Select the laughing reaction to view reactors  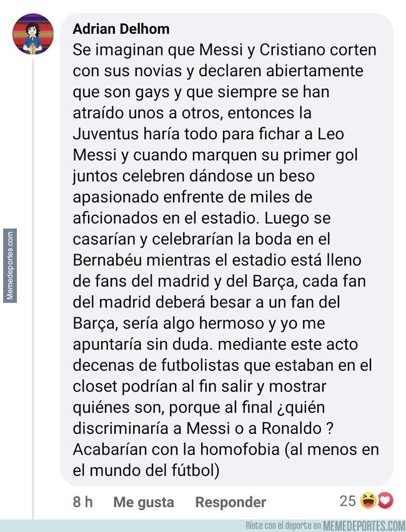[369, 501]
